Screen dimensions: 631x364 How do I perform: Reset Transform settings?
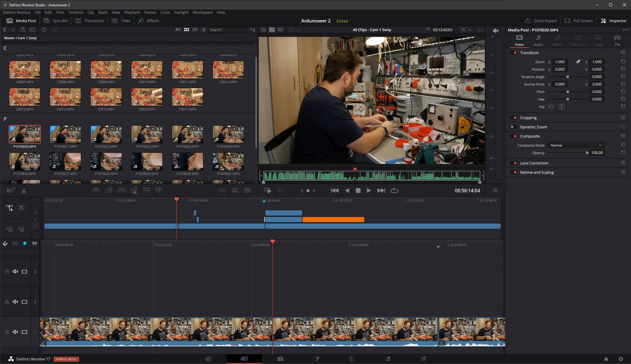(x=623, y=53)
